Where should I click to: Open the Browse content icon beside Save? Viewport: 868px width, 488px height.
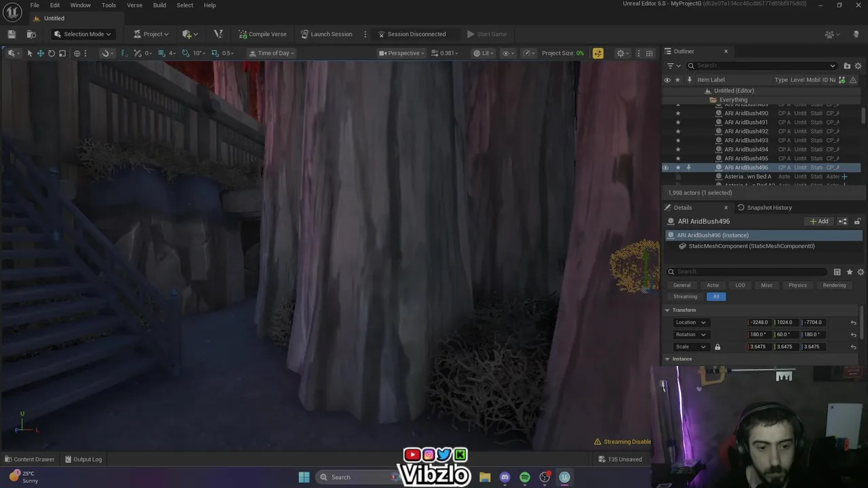click(x=31, y=34)
